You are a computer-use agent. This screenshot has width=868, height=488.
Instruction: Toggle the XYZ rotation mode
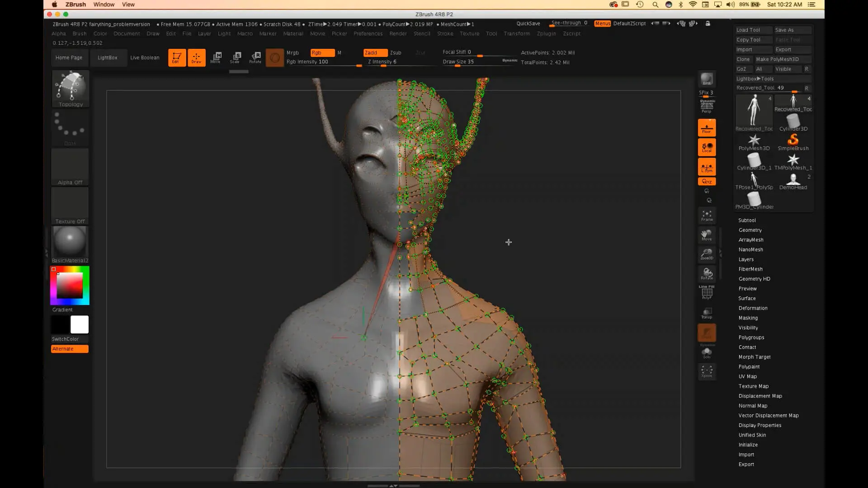(707, 182)
